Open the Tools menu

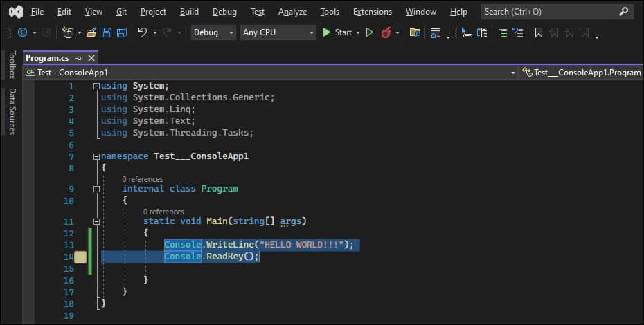330,12
